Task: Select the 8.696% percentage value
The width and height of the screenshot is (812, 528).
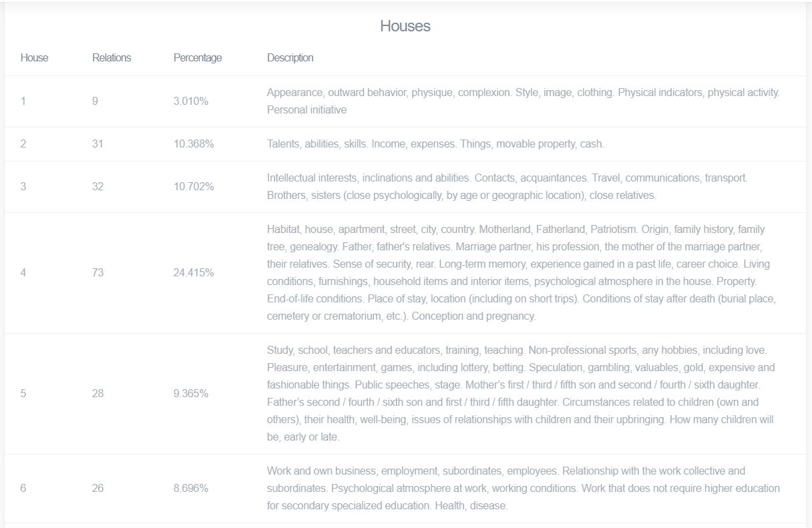Action: 191,489
